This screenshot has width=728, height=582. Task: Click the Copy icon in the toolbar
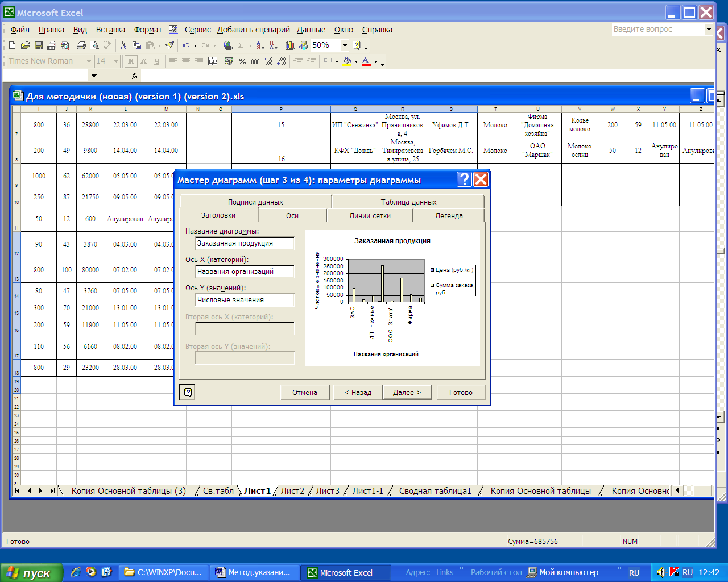(136, 45)
